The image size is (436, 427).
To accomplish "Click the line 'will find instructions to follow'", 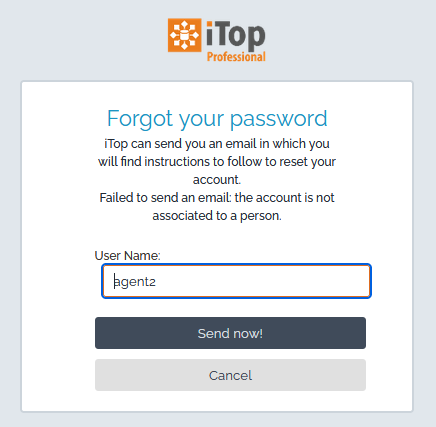I will click(x=217, y=162).
